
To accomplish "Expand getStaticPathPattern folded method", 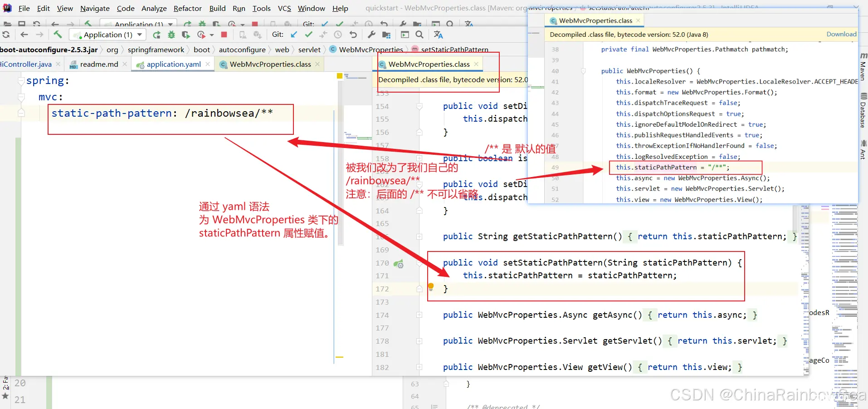I will (419, 237).
